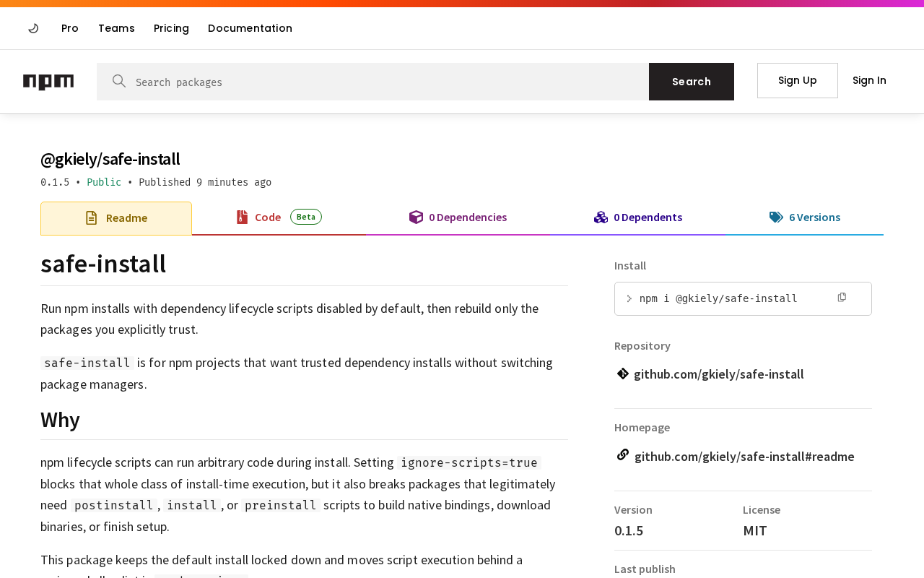Click the safe-install readme heading
Image resolution: width=924 pixels, height=578 pixels.
pos(103,264)
